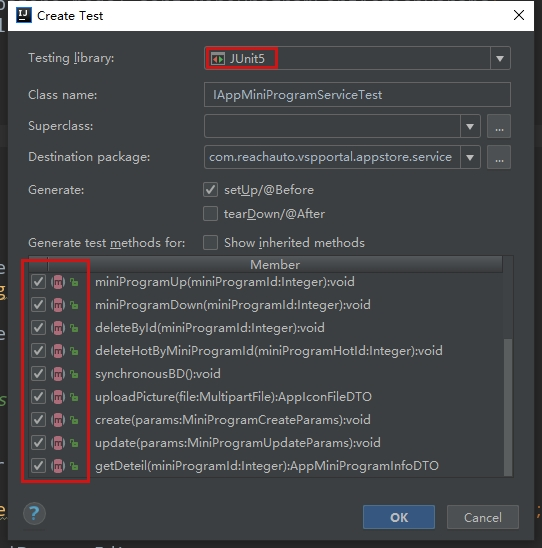Click green public lock icon for create
The image size is (542, 548).
tap(74, 420)
